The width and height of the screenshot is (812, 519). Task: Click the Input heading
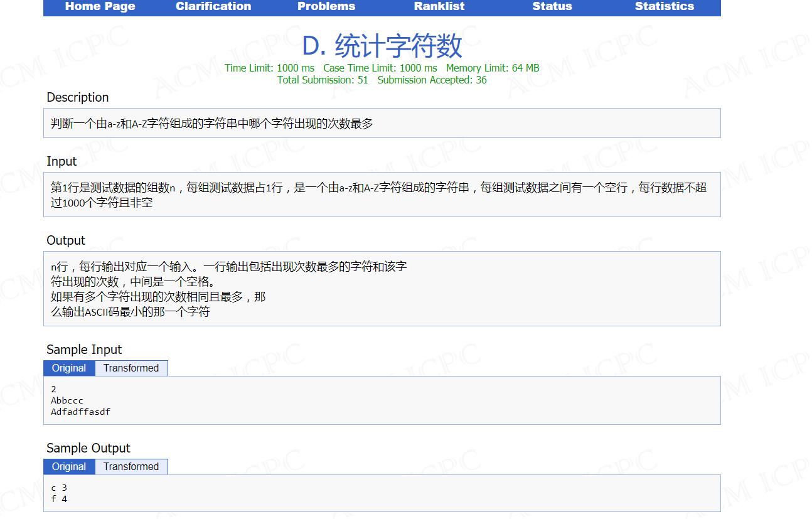pyautogui.click(x=61, y=161)
